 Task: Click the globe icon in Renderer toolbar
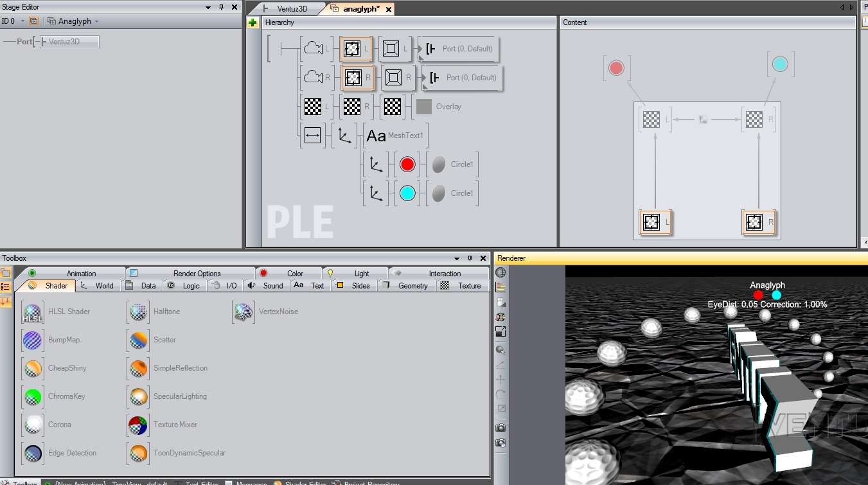(500, 272)
